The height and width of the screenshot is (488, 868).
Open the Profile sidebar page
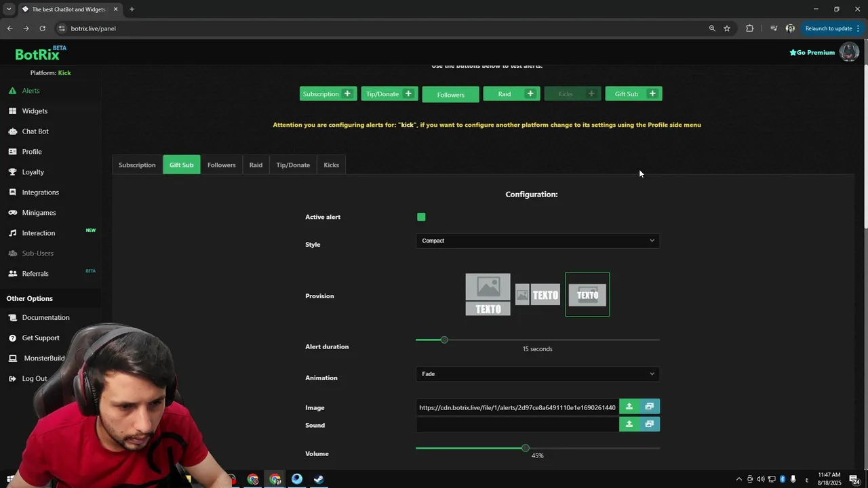click(32, 152)
